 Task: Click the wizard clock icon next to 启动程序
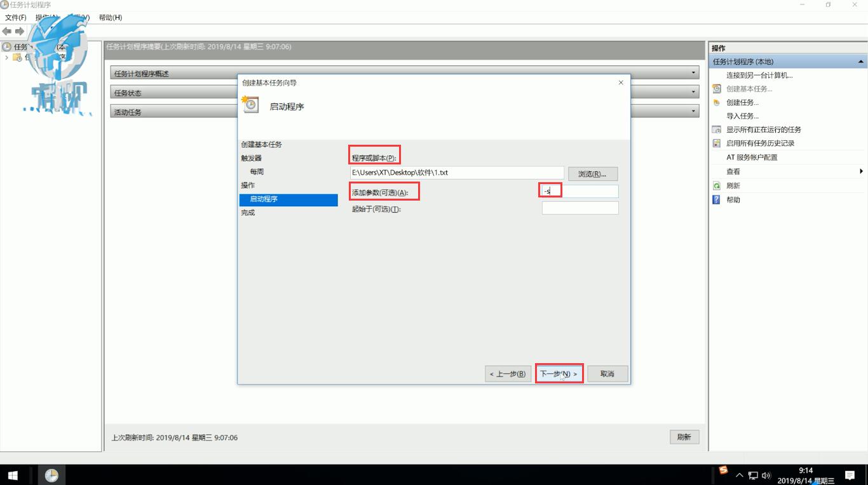pyautogui.click(x=250, y=104)
